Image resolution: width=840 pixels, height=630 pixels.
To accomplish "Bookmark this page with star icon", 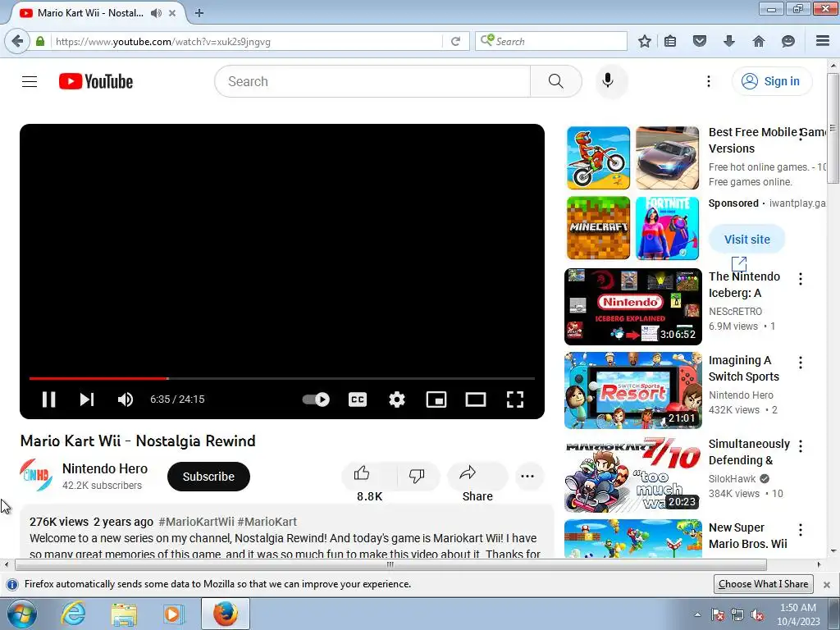I will click(x=645, y=41).
